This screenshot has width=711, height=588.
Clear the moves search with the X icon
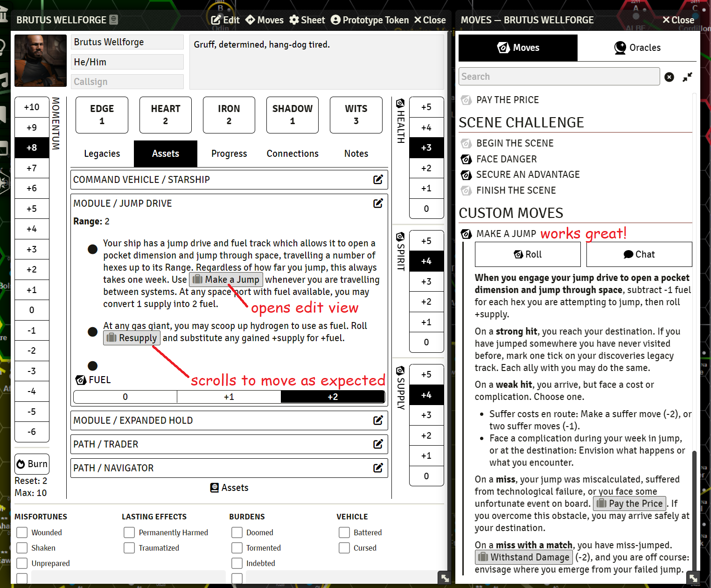669,77
